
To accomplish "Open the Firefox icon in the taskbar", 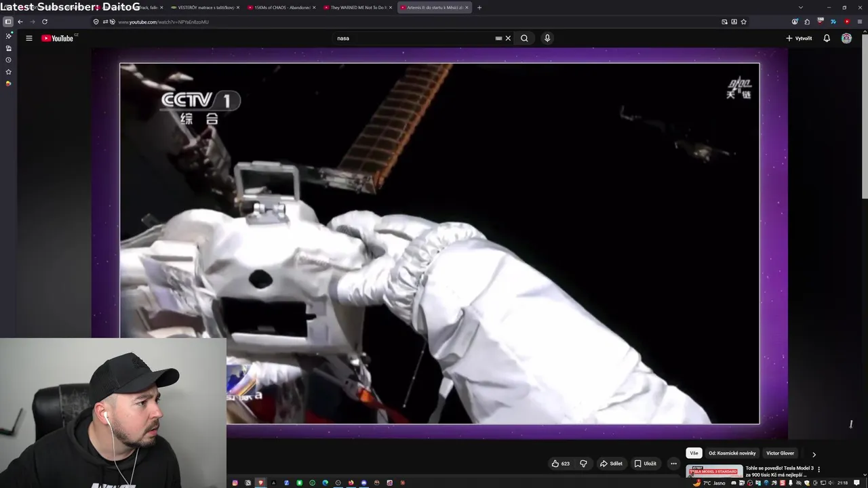I will coord(351,483).
